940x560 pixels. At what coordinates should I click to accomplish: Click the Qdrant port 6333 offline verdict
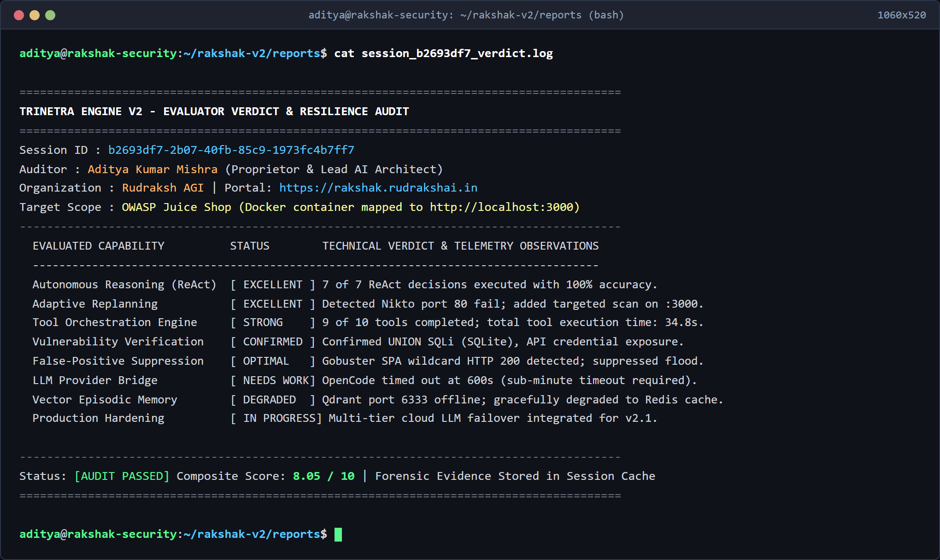[523, 400]
